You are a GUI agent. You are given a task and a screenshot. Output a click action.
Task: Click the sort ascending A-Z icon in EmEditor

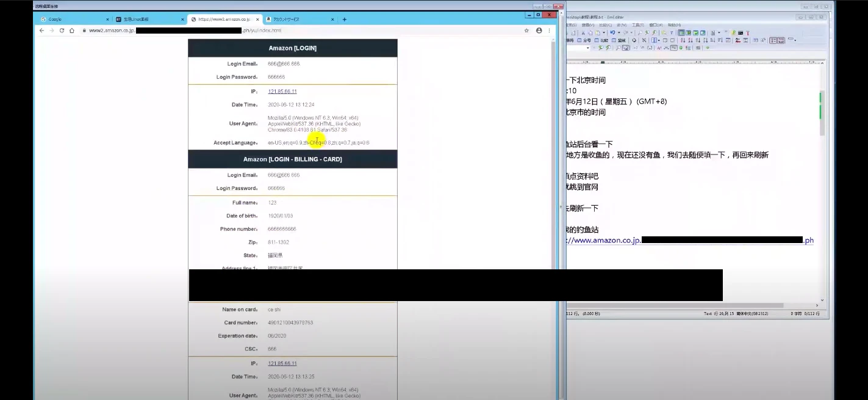click(683, 40)
